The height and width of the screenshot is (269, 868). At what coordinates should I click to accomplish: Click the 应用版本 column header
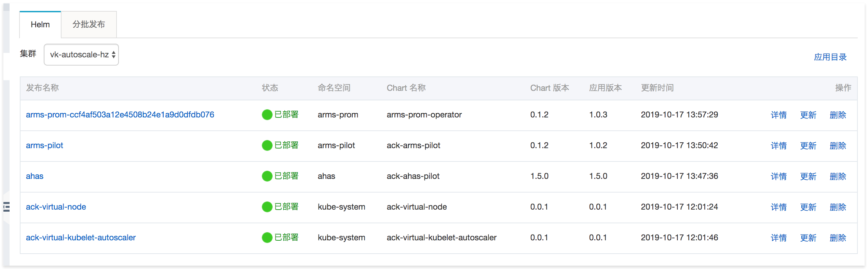click(605, 88)
